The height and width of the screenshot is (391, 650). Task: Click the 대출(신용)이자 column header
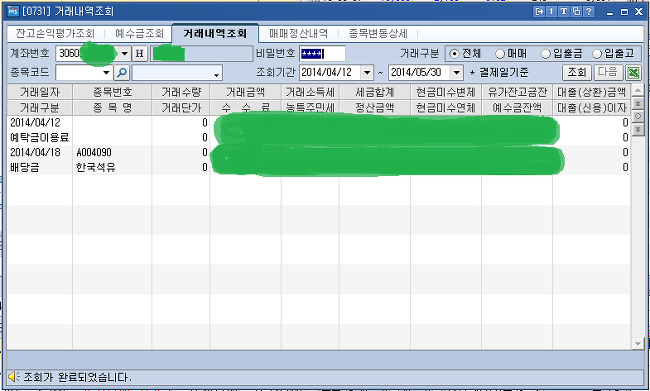(x=592, y=108)
